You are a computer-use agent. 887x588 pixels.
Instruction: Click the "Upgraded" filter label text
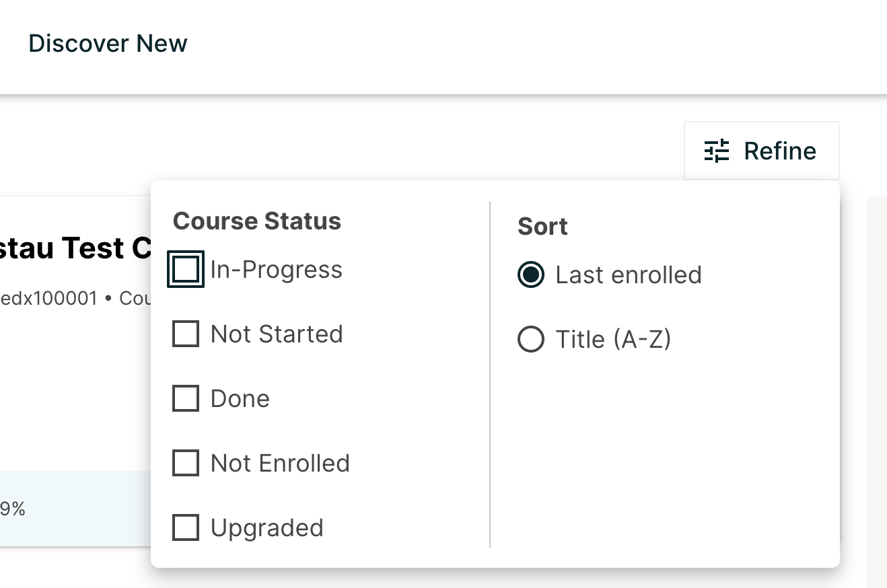pos(267,528)
